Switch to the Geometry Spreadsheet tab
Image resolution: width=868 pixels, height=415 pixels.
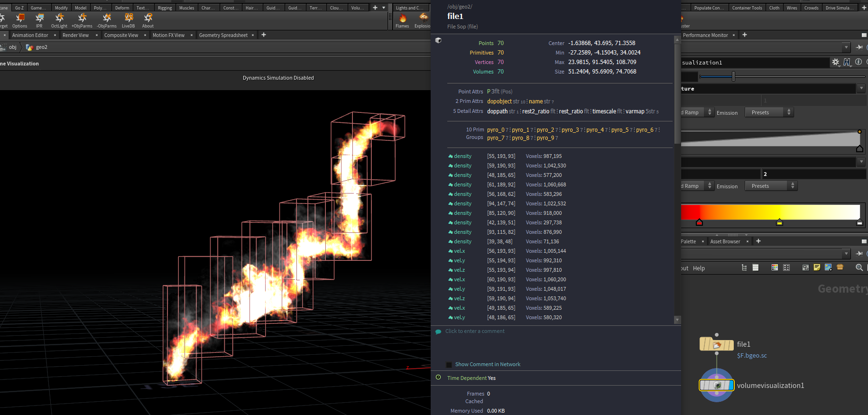point(223,35)
